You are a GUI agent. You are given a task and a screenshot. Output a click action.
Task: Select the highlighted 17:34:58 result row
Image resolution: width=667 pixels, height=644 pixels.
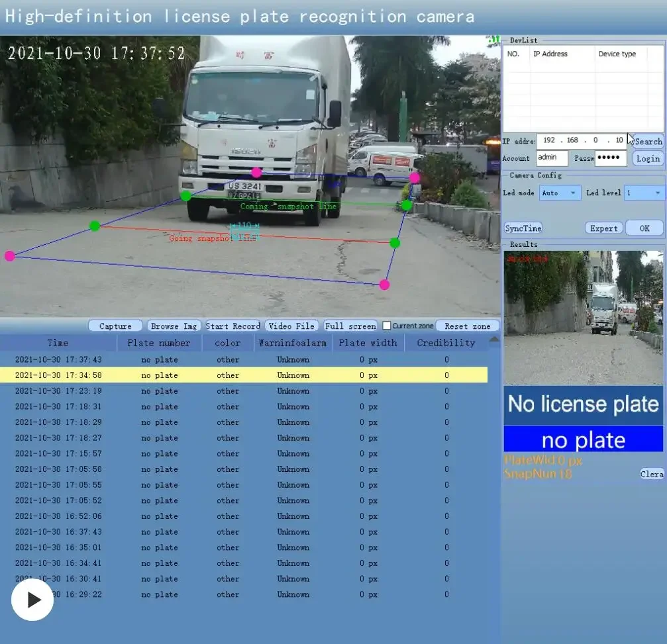[244, 375]
